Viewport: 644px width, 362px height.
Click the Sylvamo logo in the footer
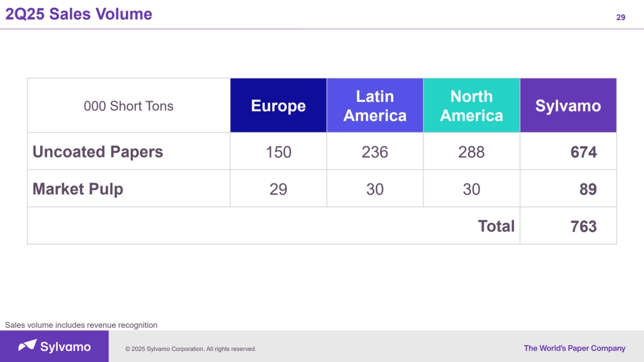tap(54, 346)
